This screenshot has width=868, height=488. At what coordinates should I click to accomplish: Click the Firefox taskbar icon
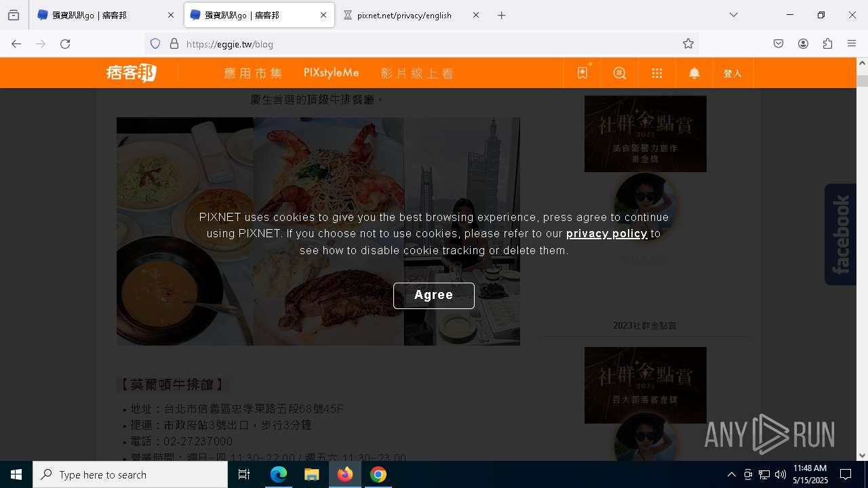345,474
